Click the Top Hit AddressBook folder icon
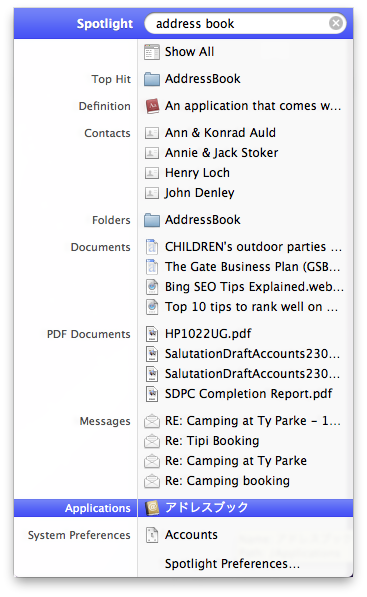The width and height of the screenshot is (367, 597). tap(152, 79)
